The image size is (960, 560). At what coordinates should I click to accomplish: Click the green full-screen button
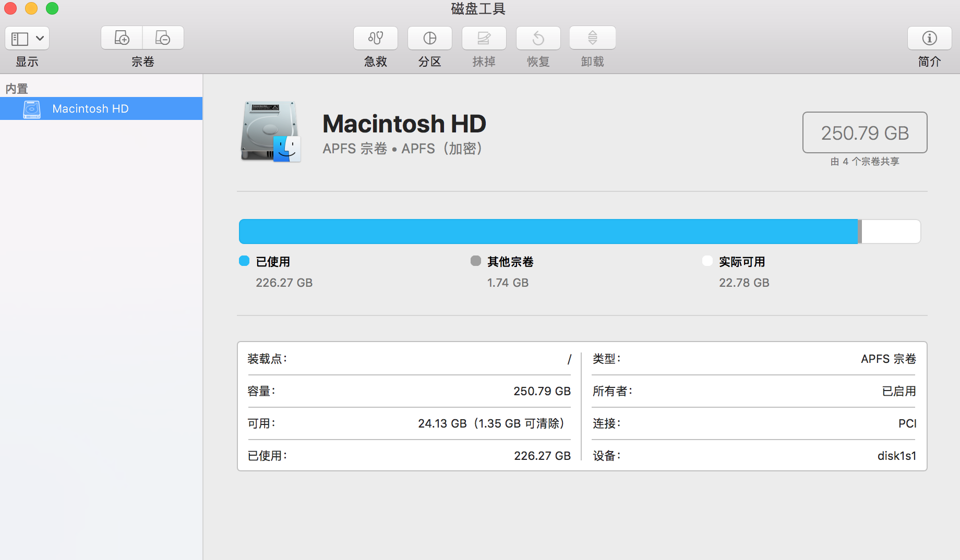click(52, 8)
